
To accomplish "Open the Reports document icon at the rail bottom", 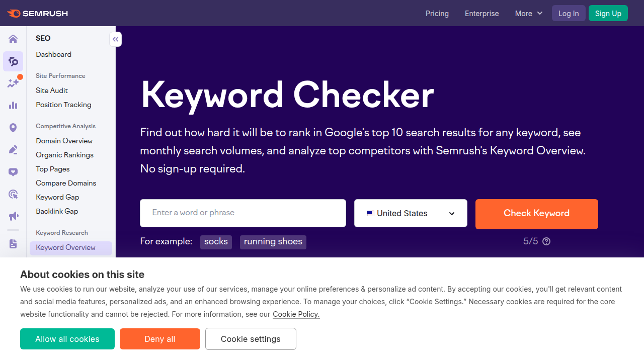I will [x=13, y=243].
